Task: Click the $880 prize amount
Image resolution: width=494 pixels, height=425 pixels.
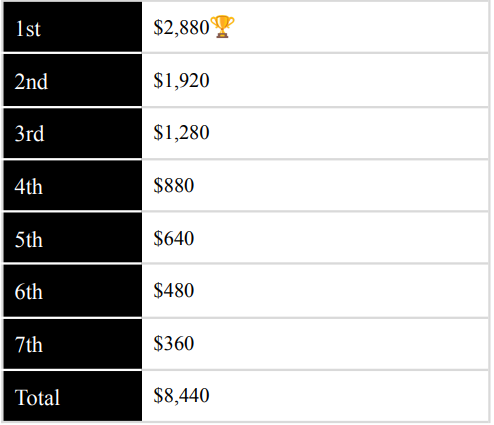Action: [x=174, y=185]
